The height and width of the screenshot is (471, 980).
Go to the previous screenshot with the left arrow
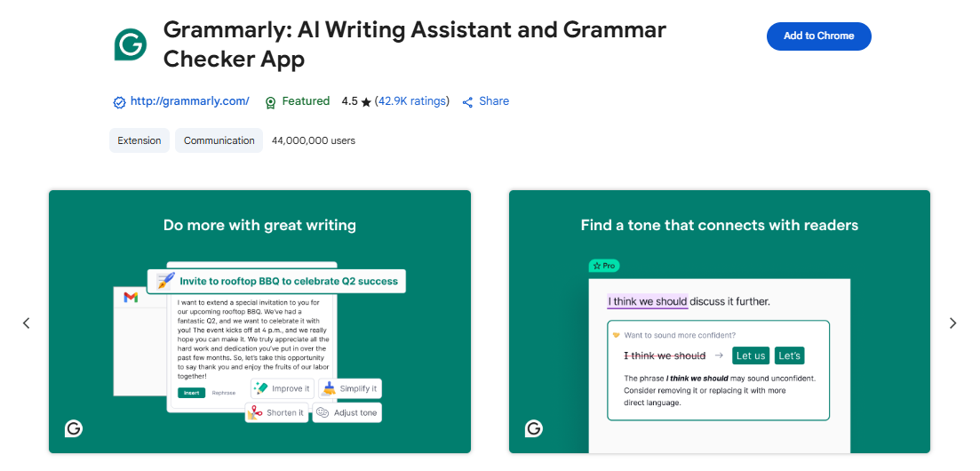coord(27,323)
